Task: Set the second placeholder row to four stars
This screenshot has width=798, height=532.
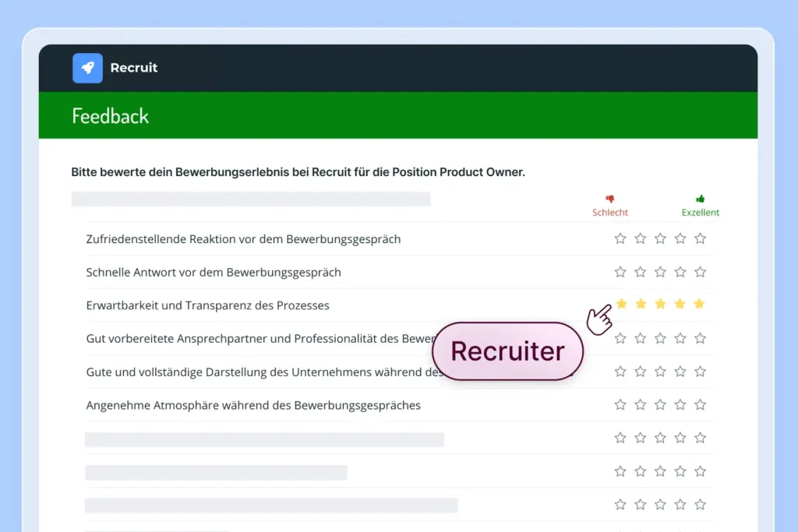Action: pyautogui.click(x=680, y=471)
